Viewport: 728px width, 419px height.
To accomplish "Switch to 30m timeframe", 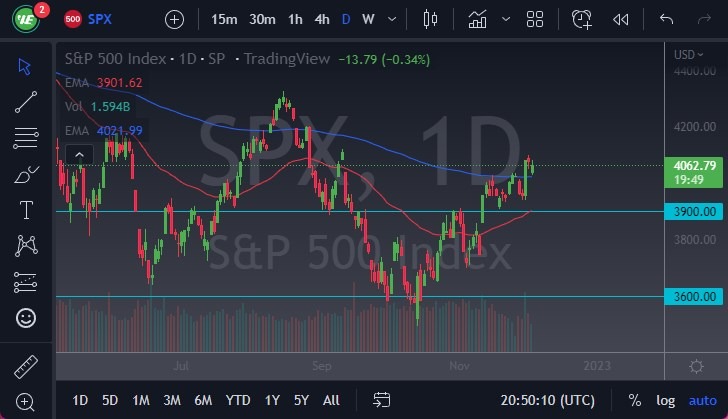I will 262,20.
